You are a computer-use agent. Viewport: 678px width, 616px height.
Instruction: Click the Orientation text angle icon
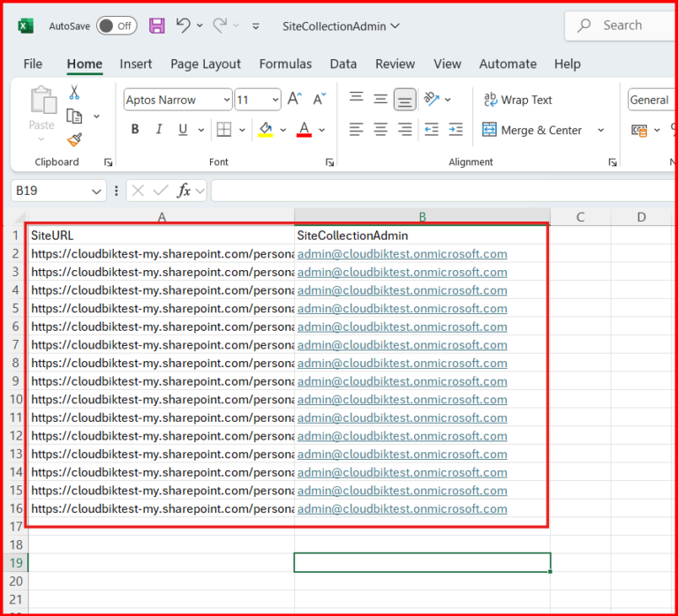coord(432,99)
